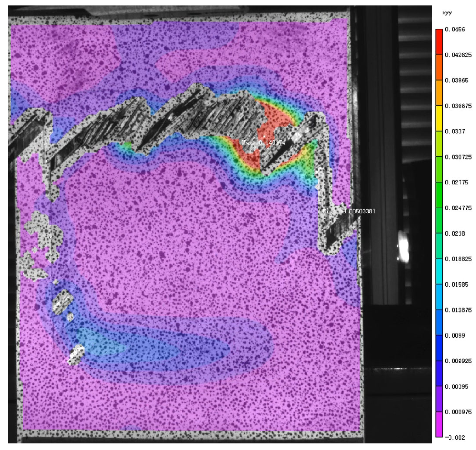
Task: Click the 0.02775 legend label
Action: tap(456, 182)
